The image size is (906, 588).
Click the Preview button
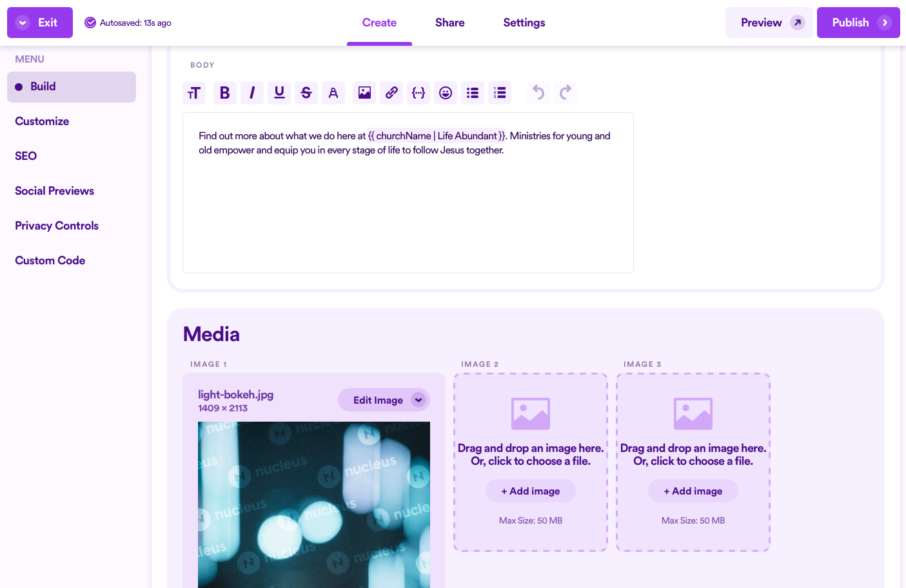point(769,23)
